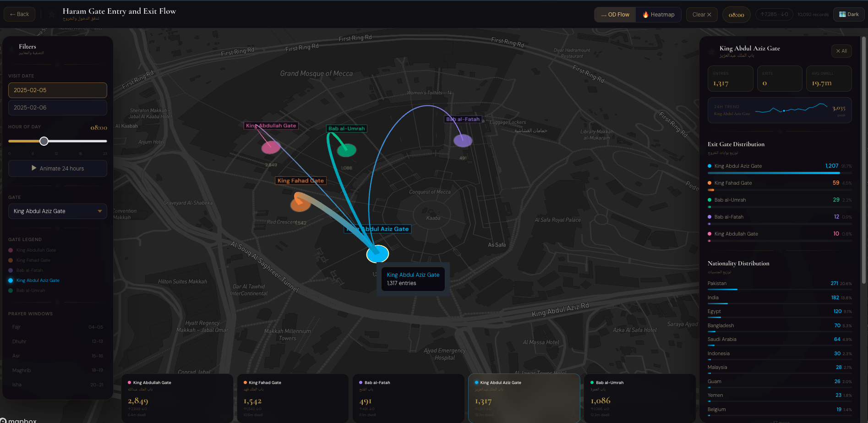Select visit date 2025-02-06
Screen dimensions: 868x423
[58, 108]
